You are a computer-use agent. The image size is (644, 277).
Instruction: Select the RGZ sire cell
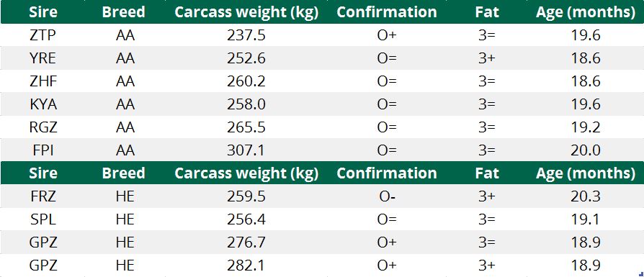point(43,127)
